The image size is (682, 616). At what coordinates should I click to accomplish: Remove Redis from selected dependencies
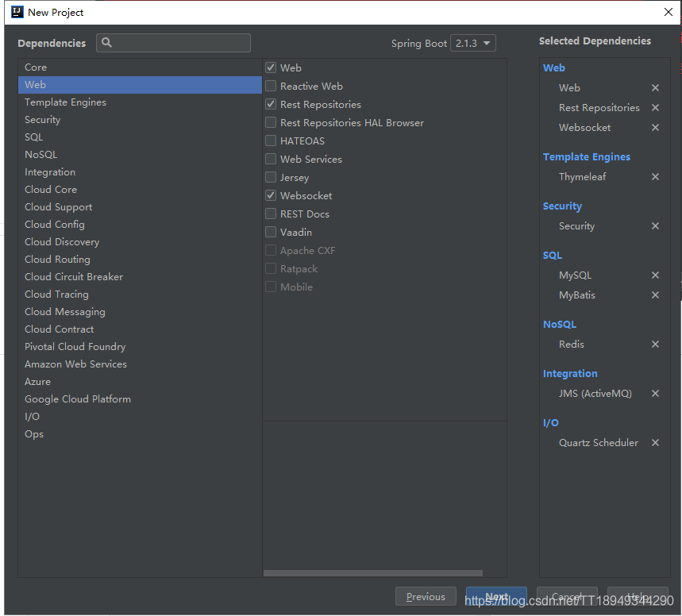point(655,344)
